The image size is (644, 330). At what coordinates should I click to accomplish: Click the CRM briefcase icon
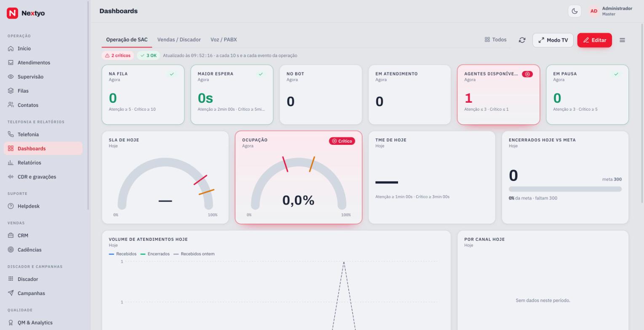[x=11, y=235]
